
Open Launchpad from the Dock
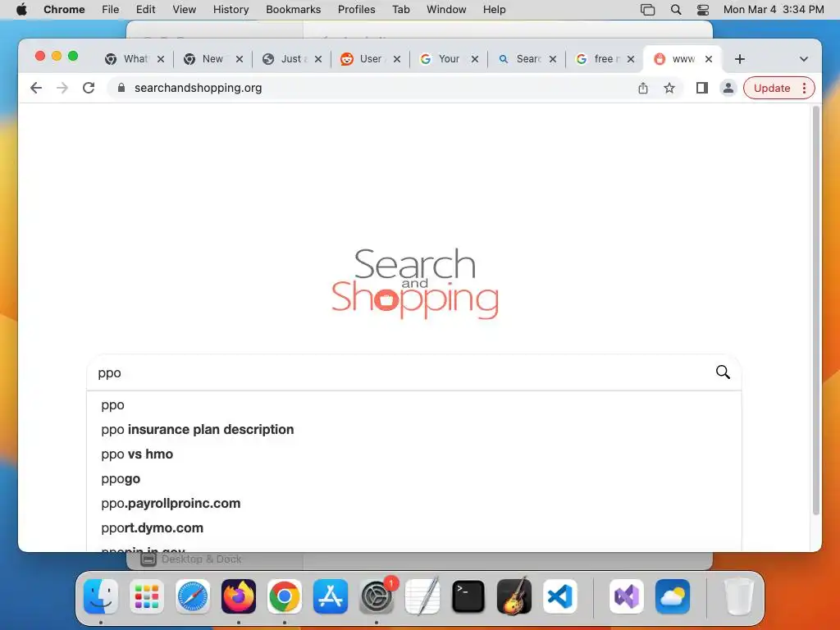(147, 596)
